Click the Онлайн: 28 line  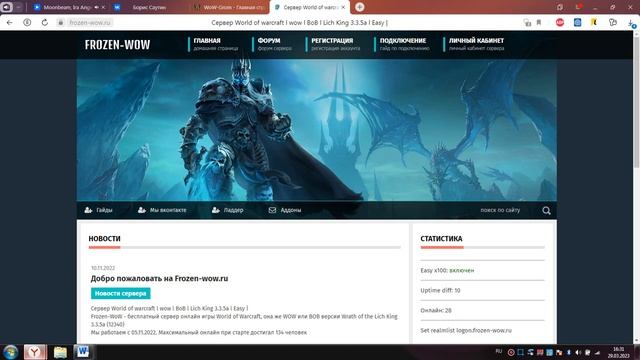(x=436, y=310)
